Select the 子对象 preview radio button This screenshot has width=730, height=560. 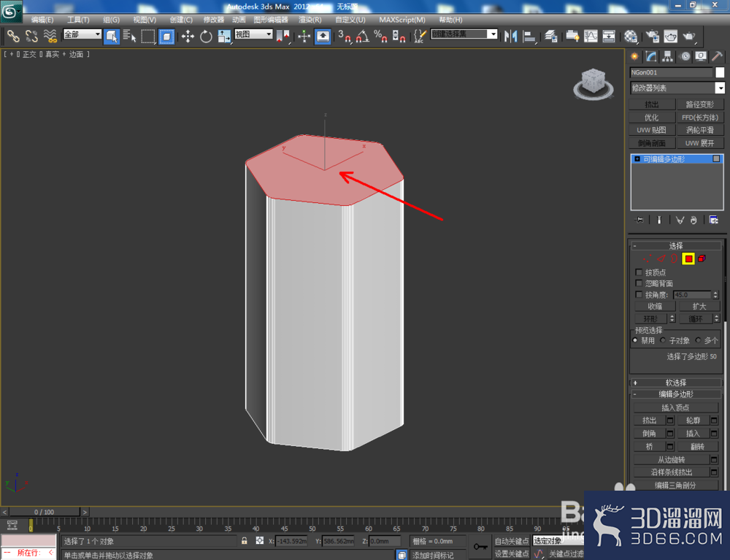pyautogui.click(x=663, y=340)
